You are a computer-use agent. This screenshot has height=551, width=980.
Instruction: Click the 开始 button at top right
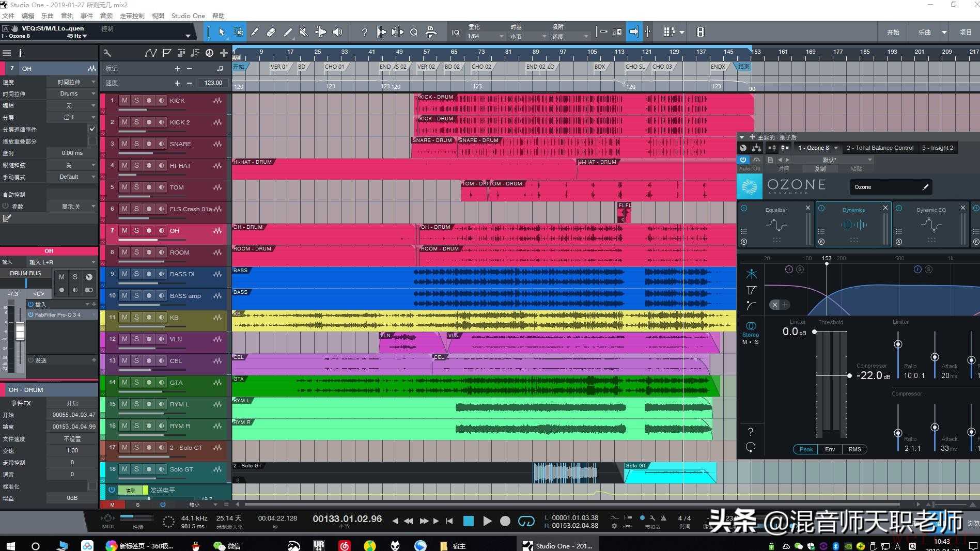[893, 32]
